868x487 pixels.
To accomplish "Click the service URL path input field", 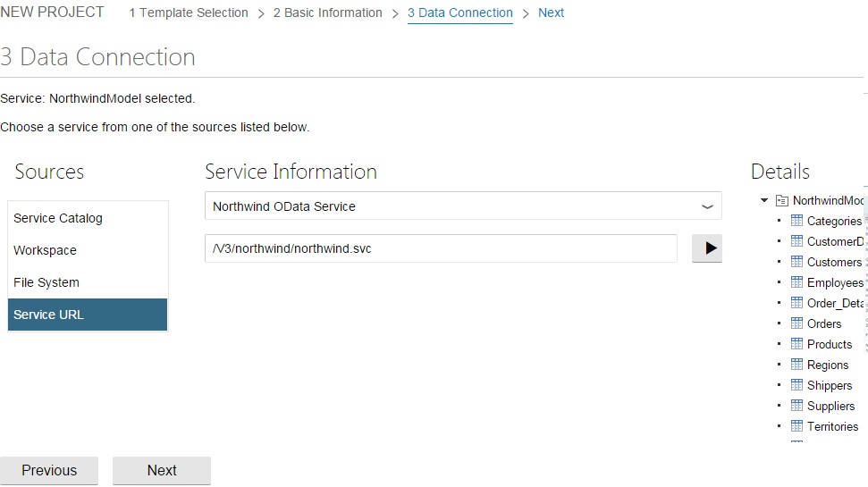I will [x=441, y=249].
